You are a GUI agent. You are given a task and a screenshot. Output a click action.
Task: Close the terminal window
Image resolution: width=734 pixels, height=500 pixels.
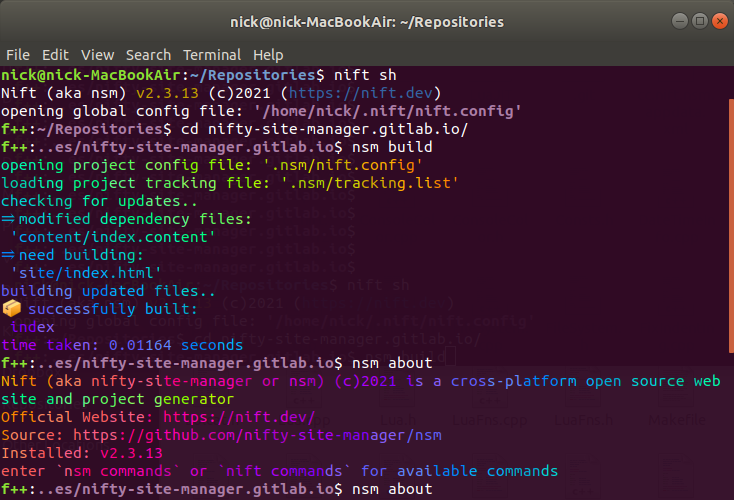tap(720, 21)
